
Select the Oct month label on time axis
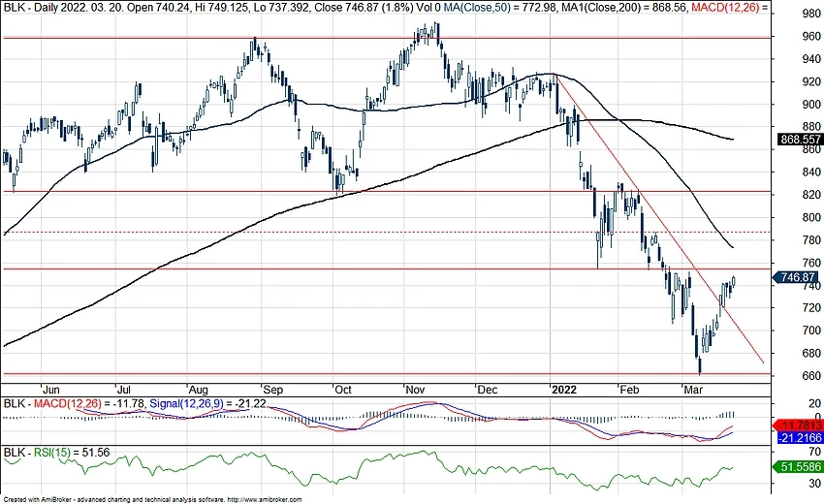[342, 390]
